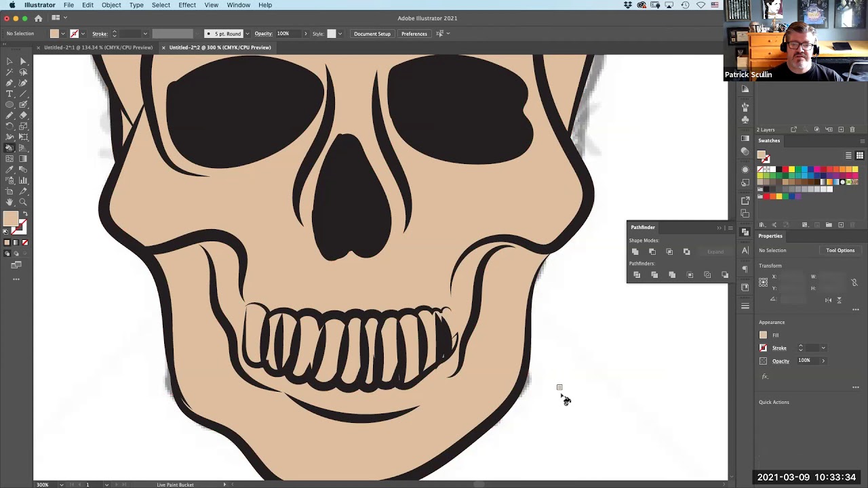Image resolution: width=868 pixels, height=488 pixels.
Task: Switch to the Untitled-2*:1 document tab
Action: click(98, 47)
